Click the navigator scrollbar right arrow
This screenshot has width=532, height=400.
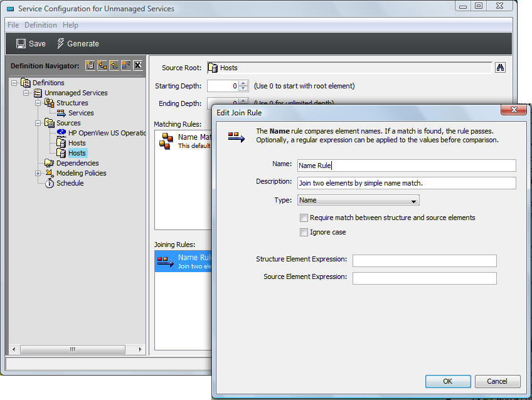(140, 349)
